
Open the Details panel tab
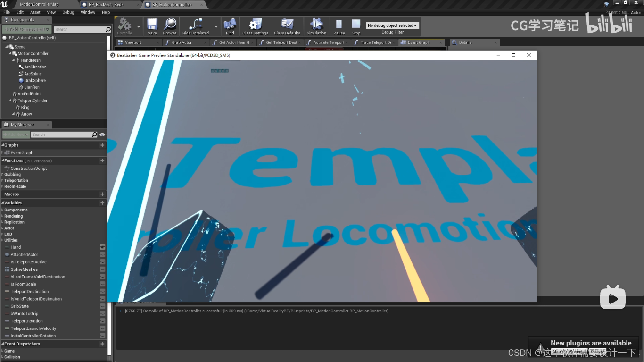pos(465,42)
